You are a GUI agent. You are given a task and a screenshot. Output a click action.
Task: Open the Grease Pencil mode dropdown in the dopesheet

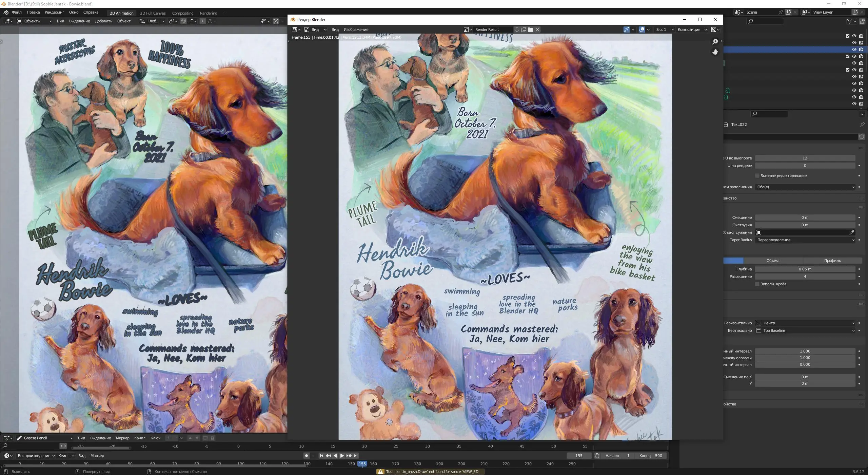[x=45, y=438]
